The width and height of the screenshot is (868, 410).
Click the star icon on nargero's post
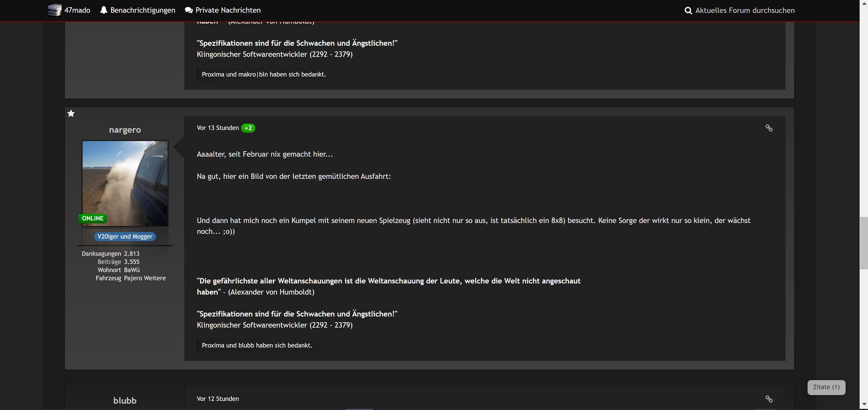[71, 114]
